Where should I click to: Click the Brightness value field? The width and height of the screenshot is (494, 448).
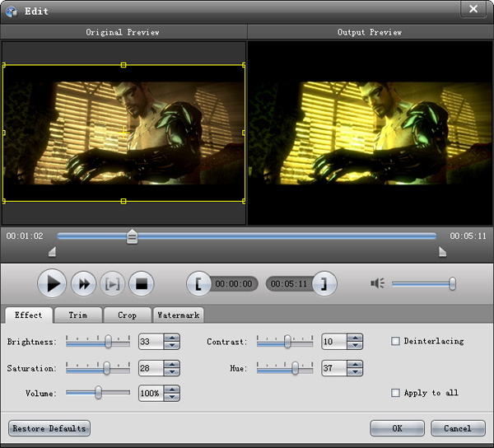point(151,342)
